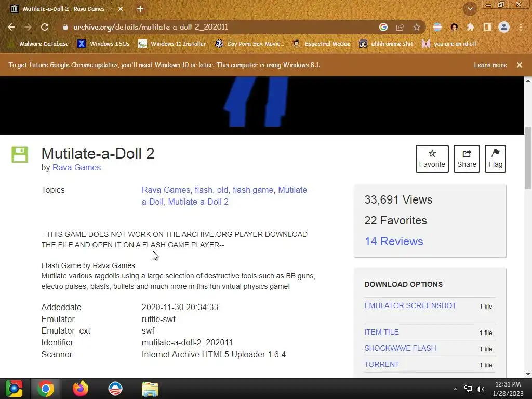
Task: Close the Mutilate-a-Doll 2 tab
Action: 121,9
